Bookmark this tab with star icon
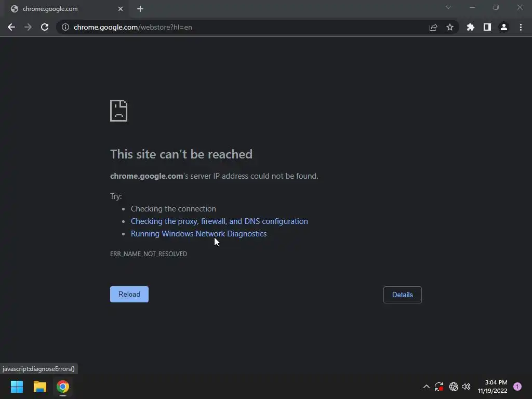 click(450, 27)
